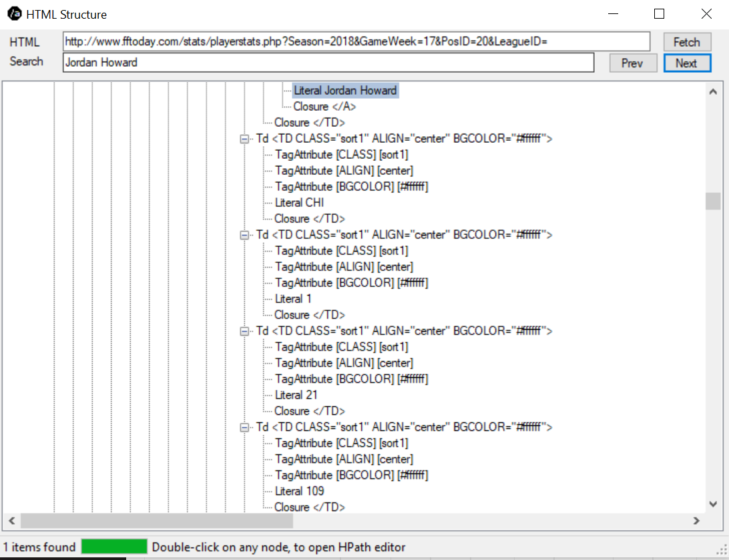Select the Td tag row above Literal CHI
The height and width of the screenshot is (560, 729).
[404, 138]
